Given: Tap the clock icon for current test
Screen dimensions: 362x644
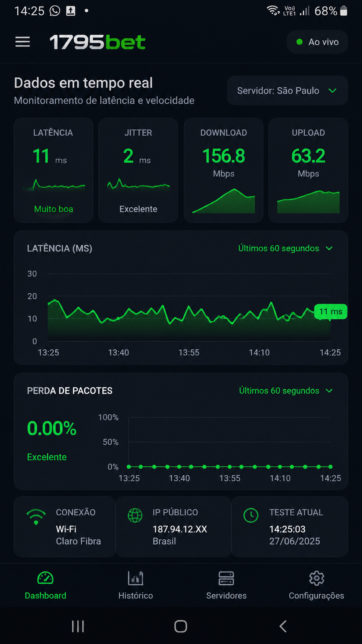Looking at the screenshot, I should [x=251, y=515].
